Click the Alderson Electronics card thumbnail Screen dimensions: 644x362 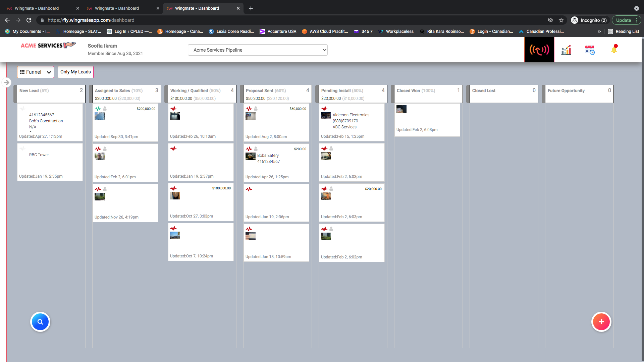pos(326,116)
